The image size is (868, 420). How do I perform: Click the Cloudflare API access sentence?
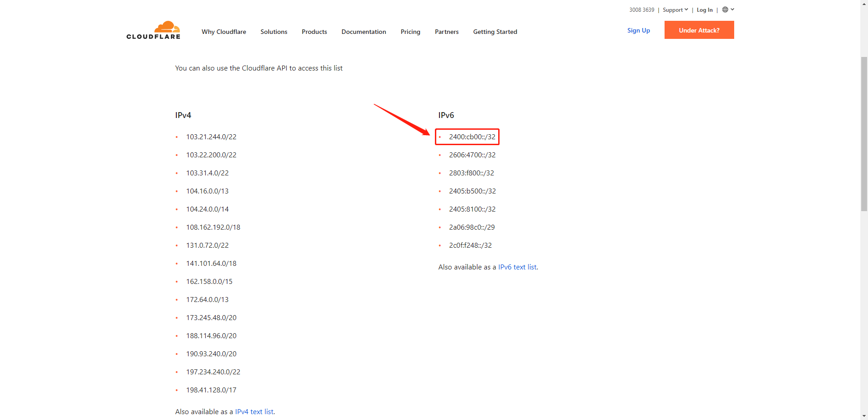coord(259,68)
